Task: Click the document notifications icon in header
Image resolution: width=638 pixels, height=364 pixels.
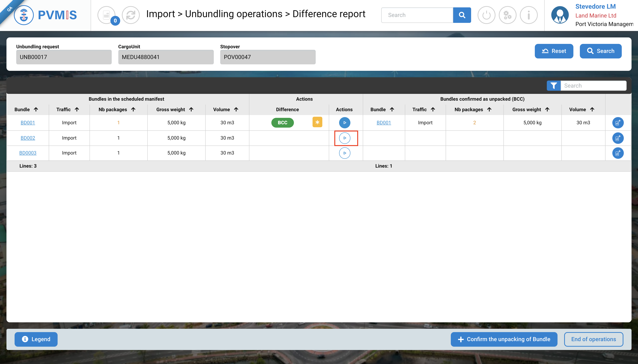Action: 106,15
